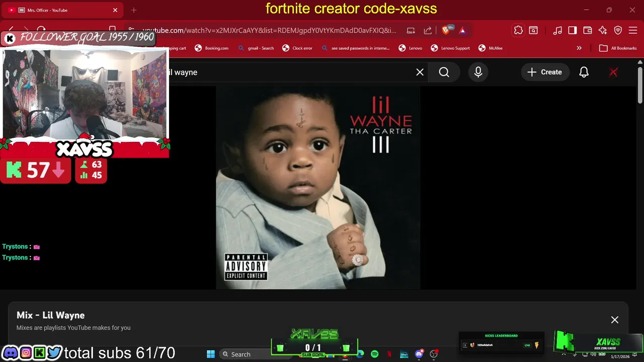Clear the YouTube search text with X
This screenshot has width=644, height=362.
420,72
